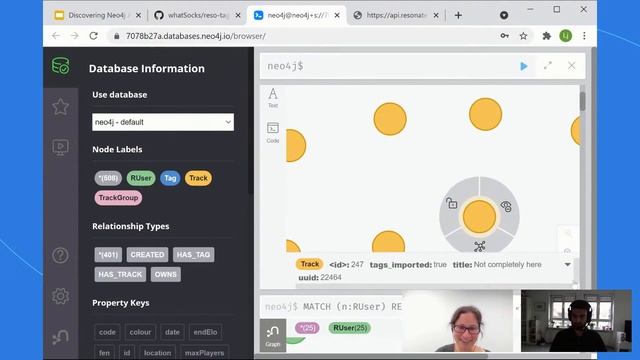The width and height of the screenshot is (640, 360).
Task: Select the RUser node label
Action: pos(141,178)
